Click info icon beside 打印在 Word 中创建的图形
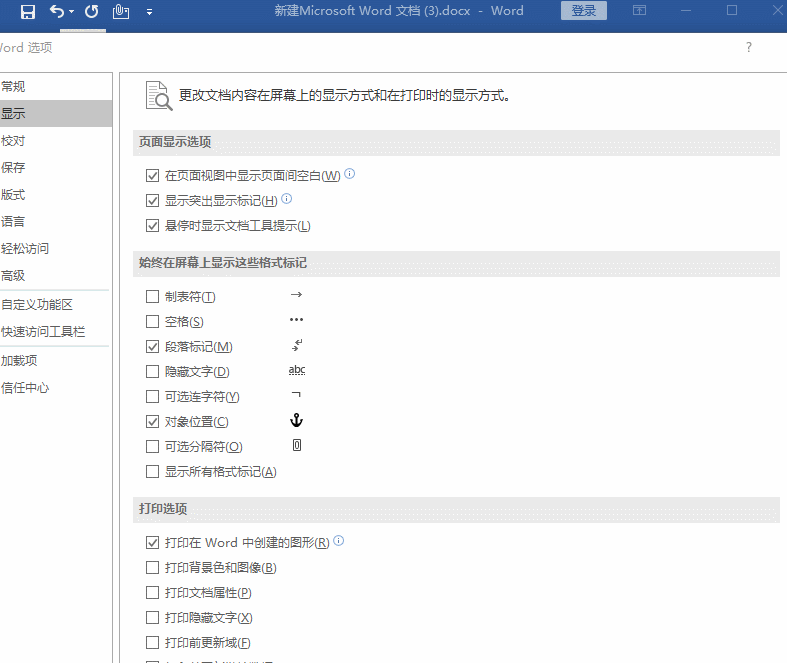The image size is (787, 663). tap(339, 541)
